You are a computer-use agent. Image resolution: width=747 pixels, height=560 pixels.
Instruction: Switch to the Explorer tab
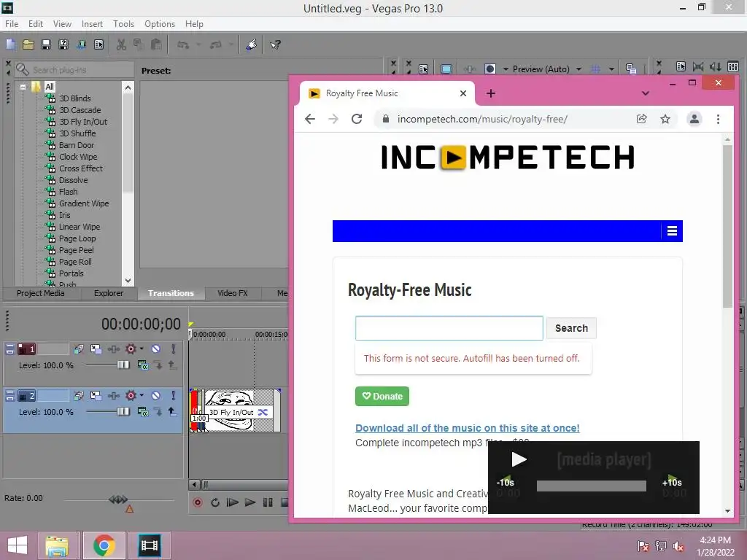coord(108,293)
